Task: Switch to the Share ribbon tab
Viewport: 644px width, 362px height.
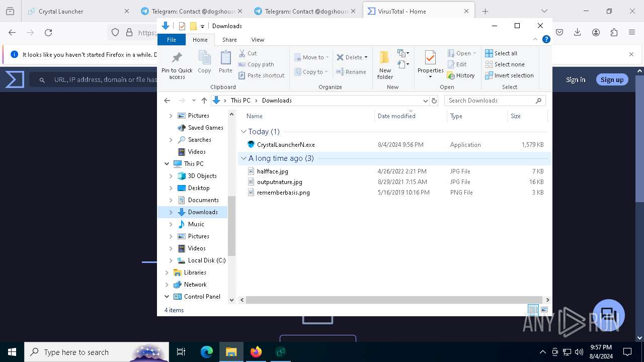Action: [229, 40]
